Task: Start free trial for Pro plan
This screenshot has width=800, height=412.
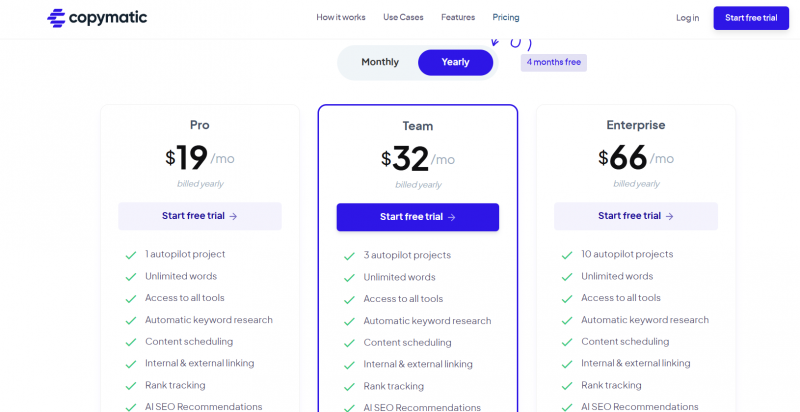Action: tap(200, 216)
